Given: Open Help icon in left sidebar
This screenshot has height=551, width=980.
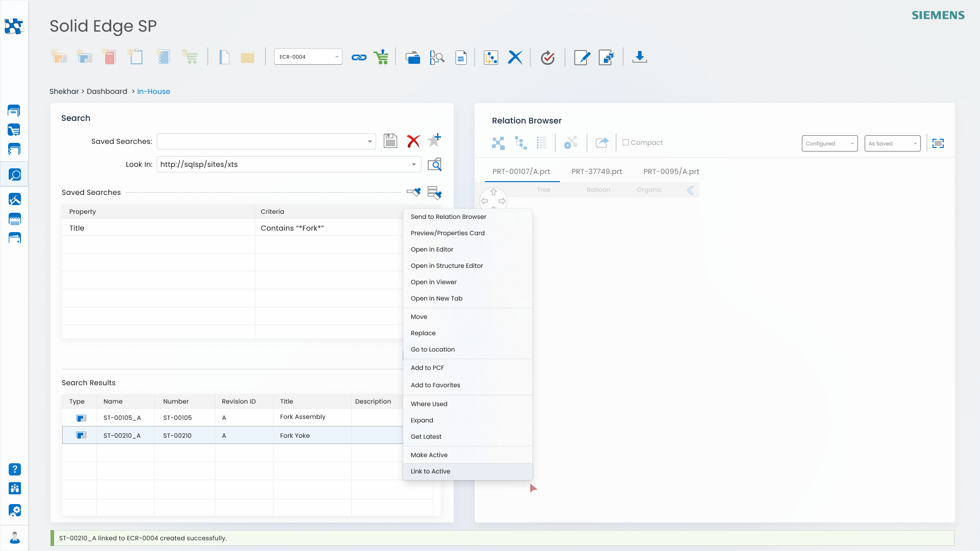Looking at the screenshot, I should [x=15, y=469].
